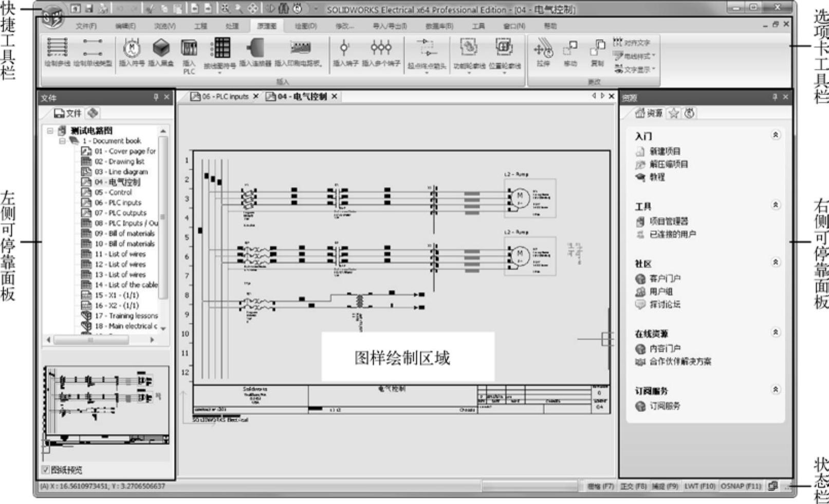Collapse the 订阅服务 section chevron
The image size is (829, 504).
pos(776,390)
